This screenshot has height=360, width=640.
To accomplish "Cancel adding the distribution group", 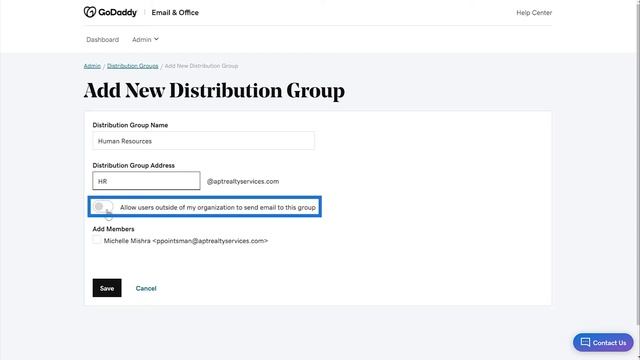I will 146,288.
